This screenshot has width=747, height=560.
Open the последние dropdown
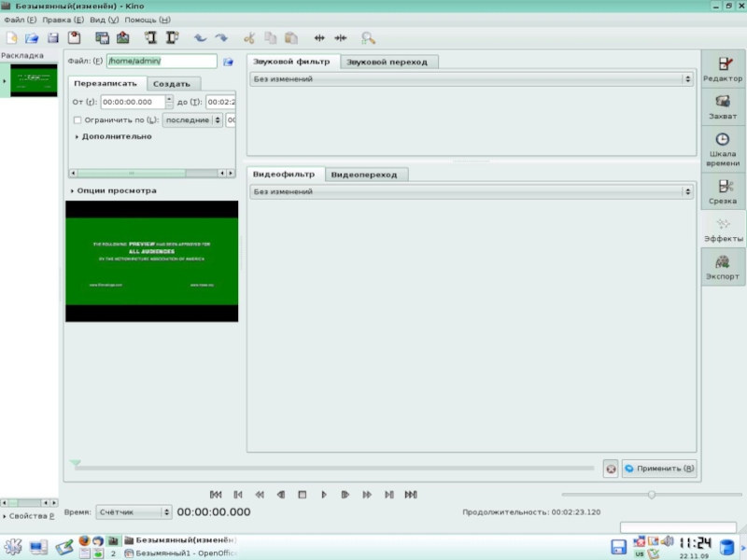(x=192, y=120)
